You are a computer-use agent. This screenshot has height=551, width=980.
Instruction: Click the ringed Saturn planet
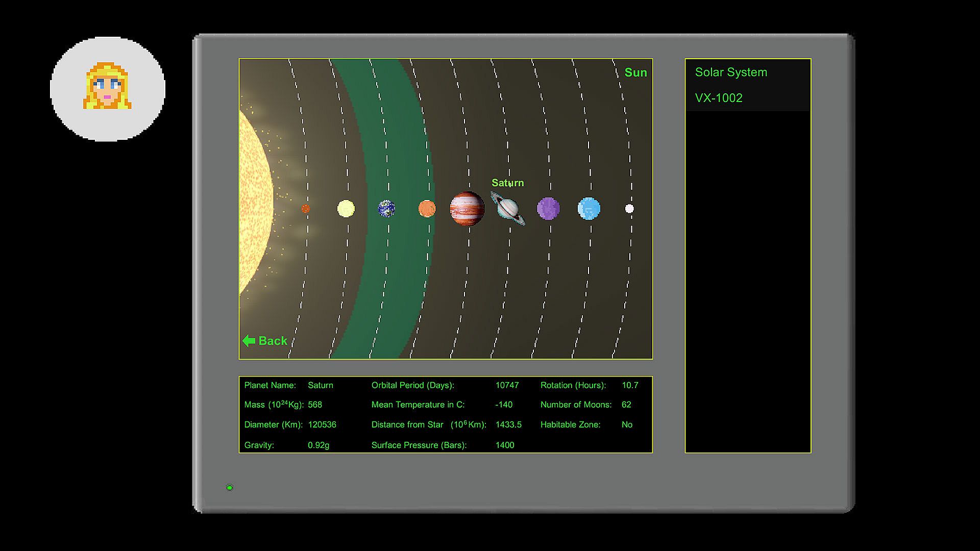(x=508, y=209)
